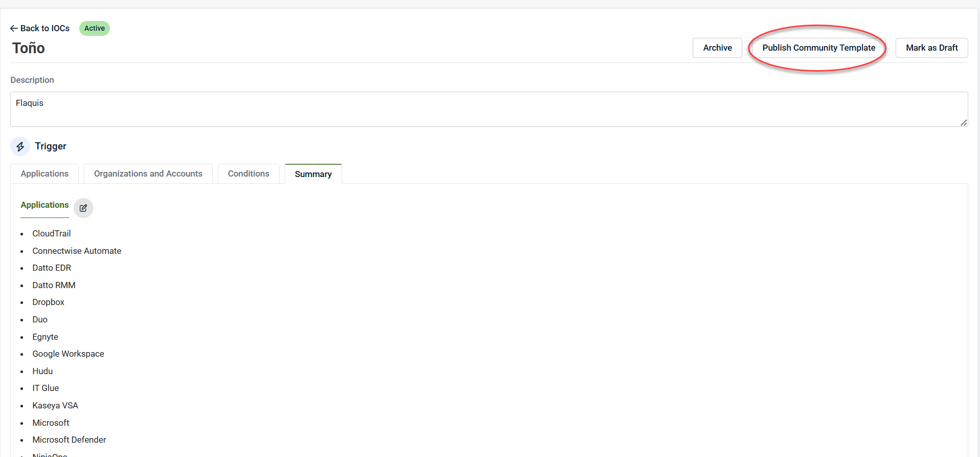Viewport: 980px width, 457px height.
Task: Grab the Description box resize handle
Action: [x=963, y=122]
